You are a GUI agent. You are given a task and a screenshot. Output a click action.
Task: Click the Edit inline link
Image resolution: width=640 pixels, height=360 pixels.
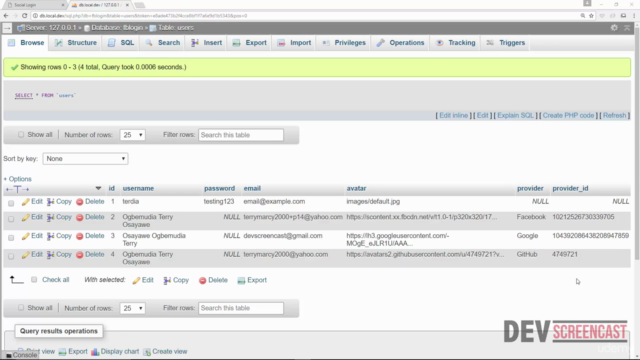point(453,116)
